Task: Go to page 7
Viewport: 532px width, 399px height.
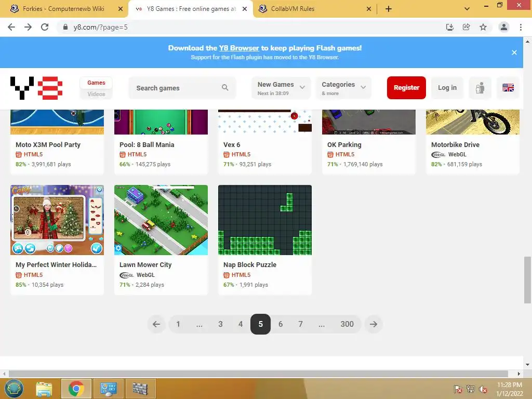Action: [301, 324]
